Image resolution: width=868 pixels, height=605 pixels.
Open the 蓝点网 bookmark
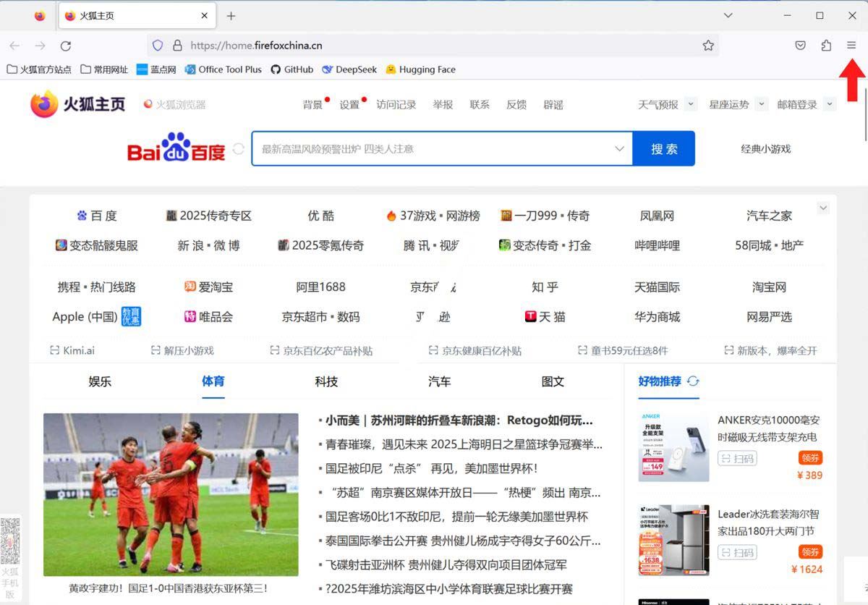156,69
